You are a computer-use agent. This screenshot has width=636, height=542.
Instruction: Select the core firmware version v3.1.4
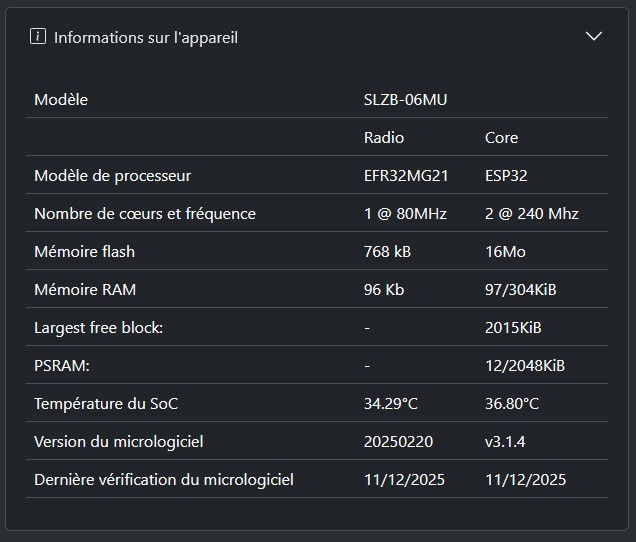point(506,442)
